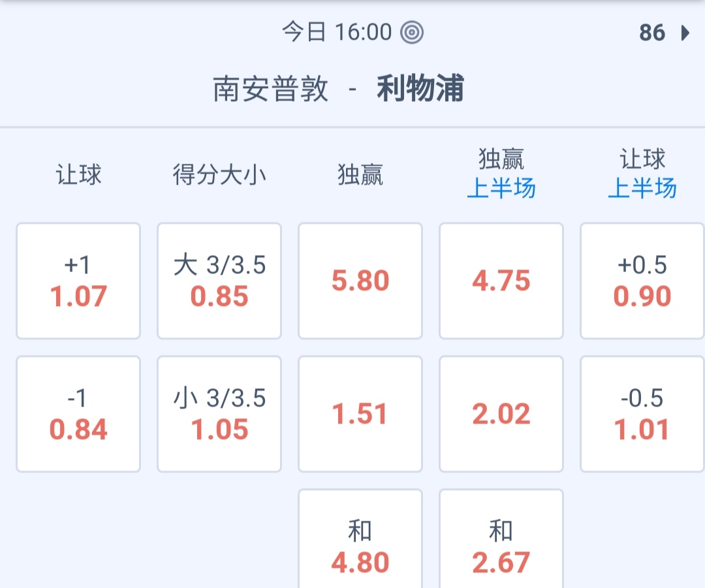Tap the 今日 16:00 match time

337,32
